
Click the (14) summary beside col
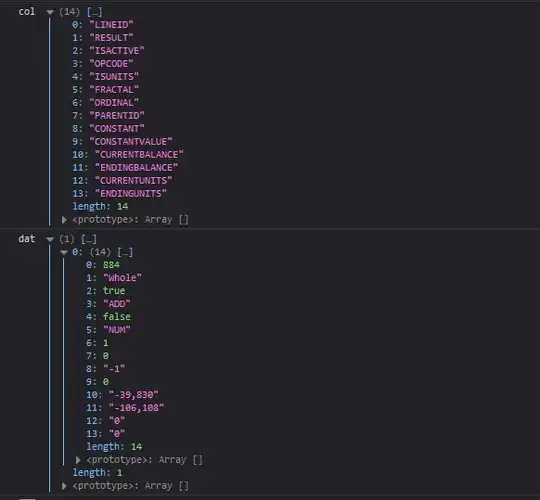point(70,12)
